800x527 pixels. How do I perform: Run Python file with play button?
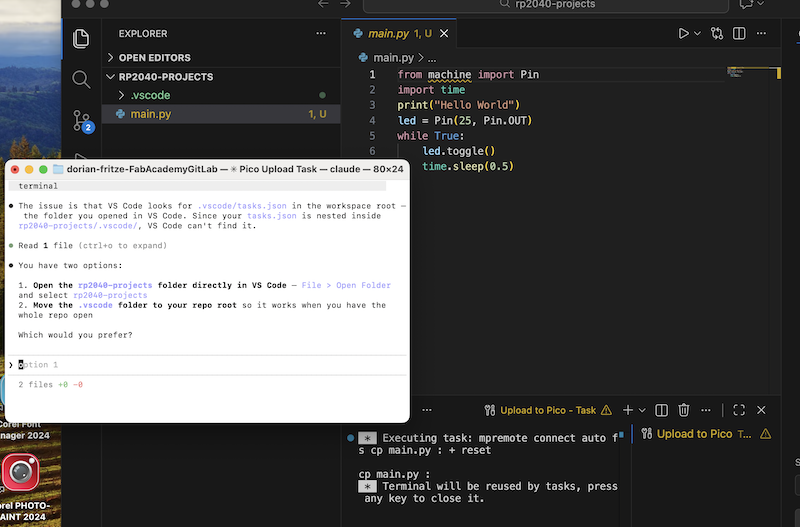pyautogui.click(x=683, y=34)
